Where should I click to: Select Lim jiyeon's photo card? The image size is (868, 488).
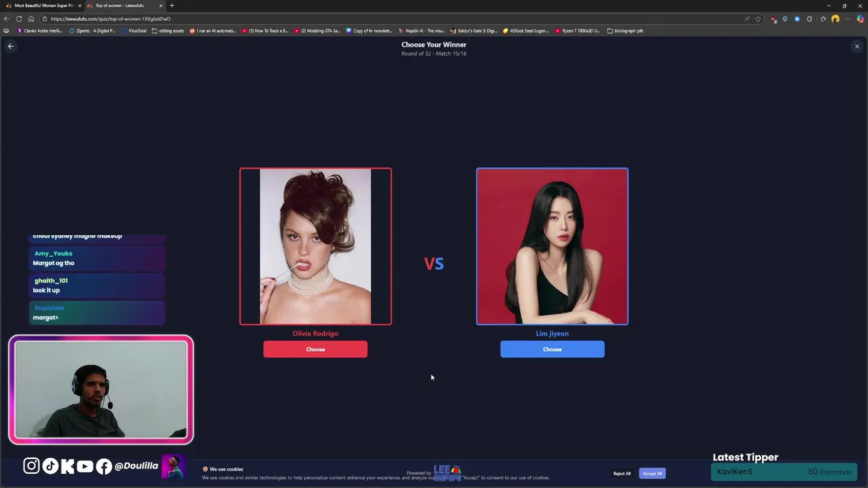click(x=552, y=246)
